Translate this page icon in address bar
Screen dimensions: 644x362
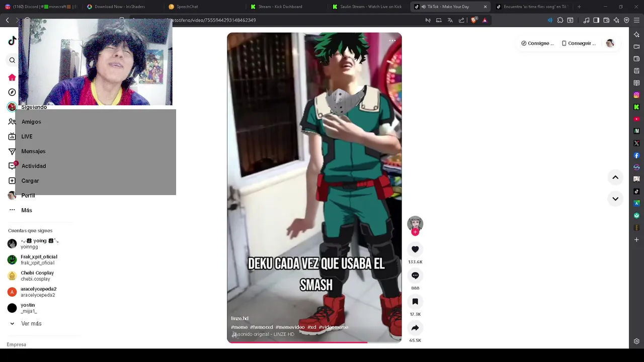(x=450, y=20)
